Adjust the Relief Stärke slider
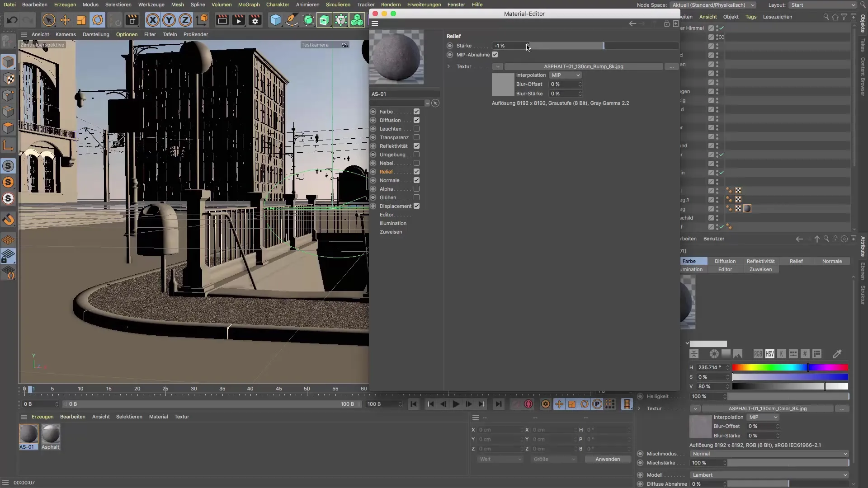This screenshot has width=868, height=488. (x=604, y=46)
